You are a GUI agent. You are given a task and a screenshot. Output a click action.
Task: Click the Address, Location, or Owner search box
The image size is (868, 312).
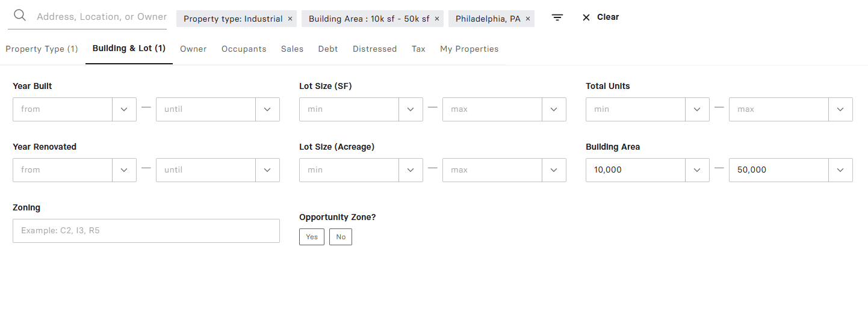pos(101,17)
